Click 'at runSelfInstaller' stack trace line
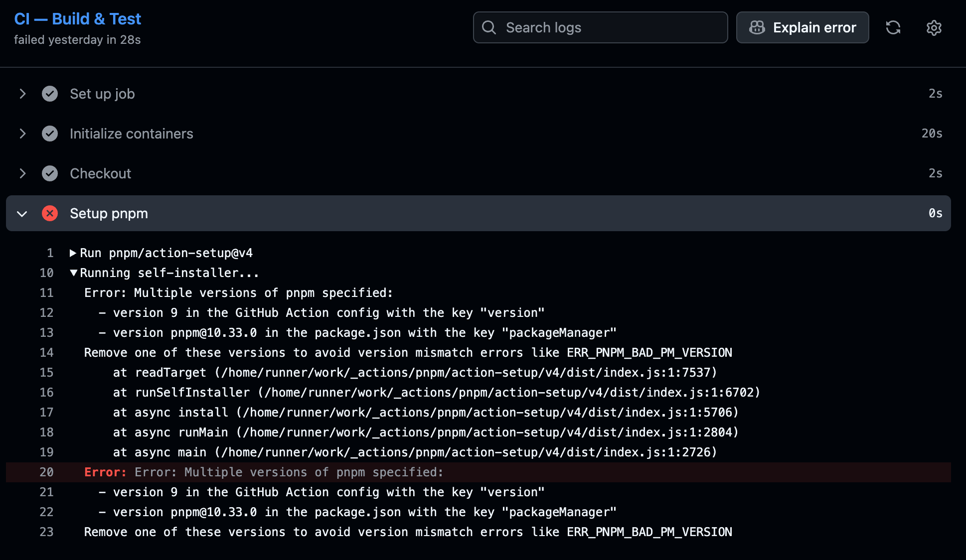The image size is (966, 560). (437, 393)
